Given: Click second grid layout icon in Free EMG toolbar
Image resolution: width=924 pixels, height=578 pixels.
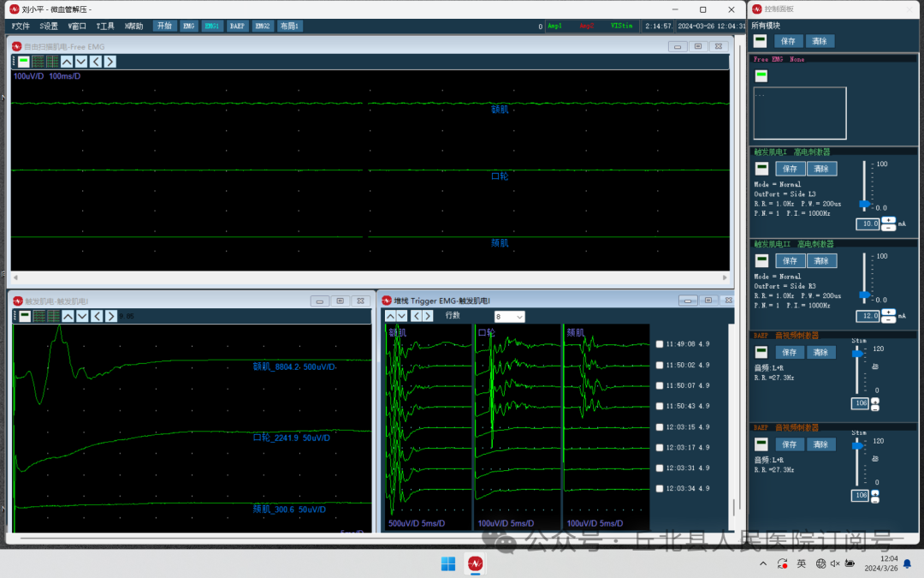Looking at the screenshot, I should (x=52, y=62).
